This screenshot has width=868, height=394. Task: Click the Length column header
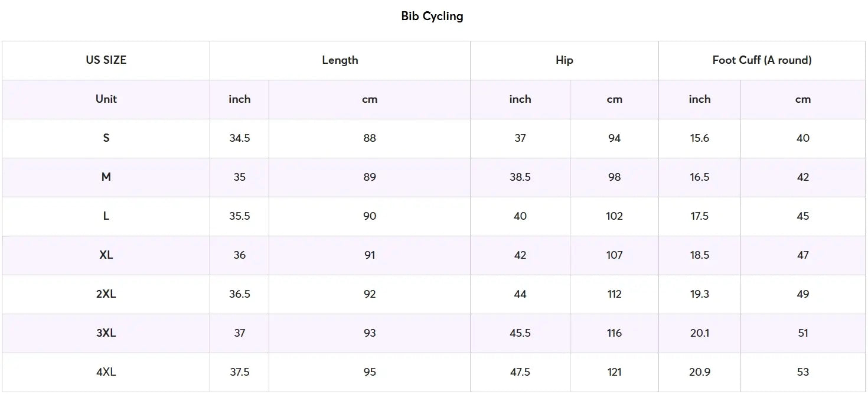[340, 60]
